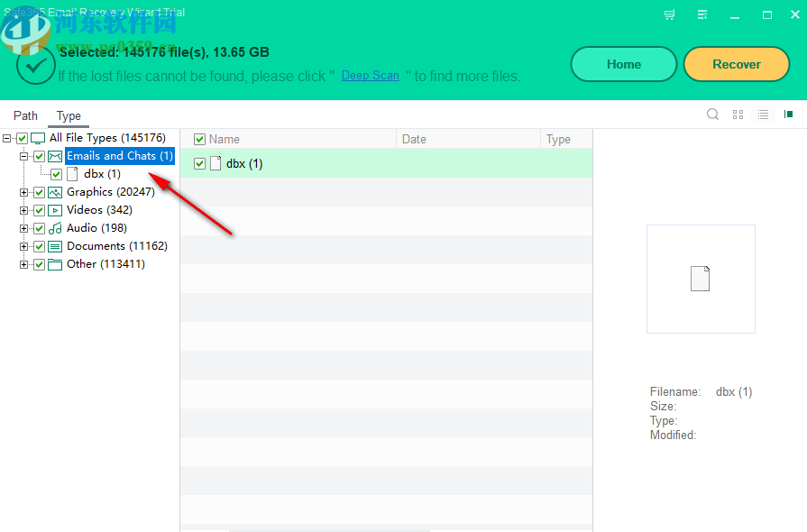The image size is (807, 532).
Task: Open the Deep Scan link
Action: point(370,76)
